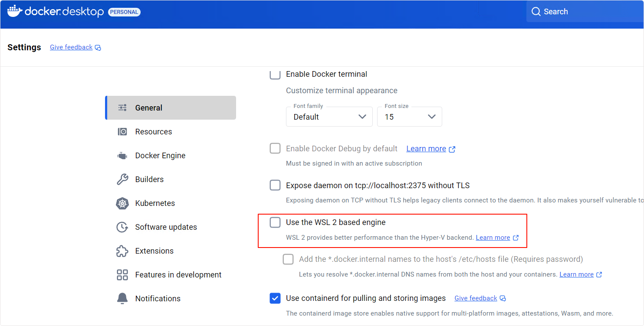This screenshot has height=326, width=644.
Task: Check Expose daemon on tcp://localhost:2375 option
Action: pos(275,186)
